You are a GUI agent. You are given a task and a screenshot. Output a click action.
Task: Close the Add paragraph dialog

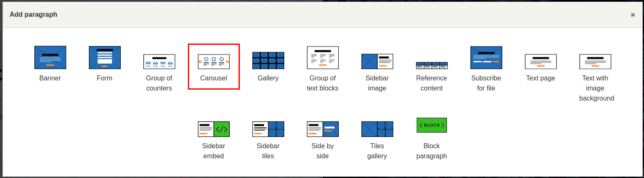pos(633,15)
